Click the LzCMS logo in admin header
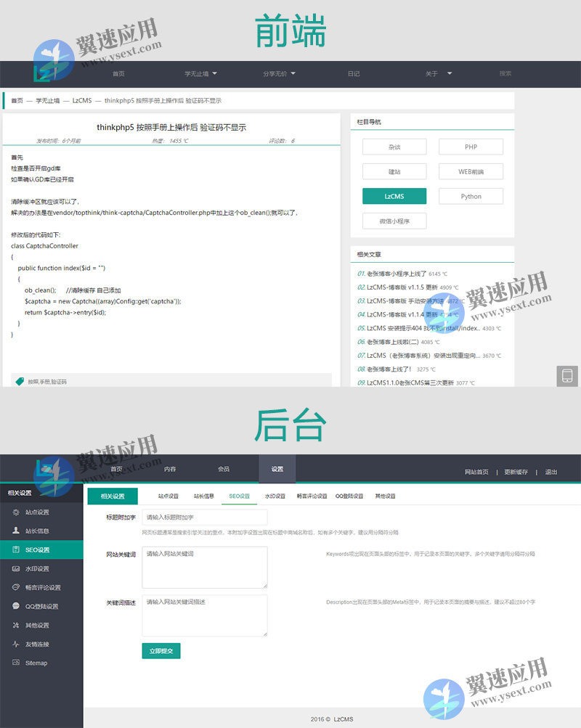The width and height of the screenshot is (581, 728). tap(44, 467)
